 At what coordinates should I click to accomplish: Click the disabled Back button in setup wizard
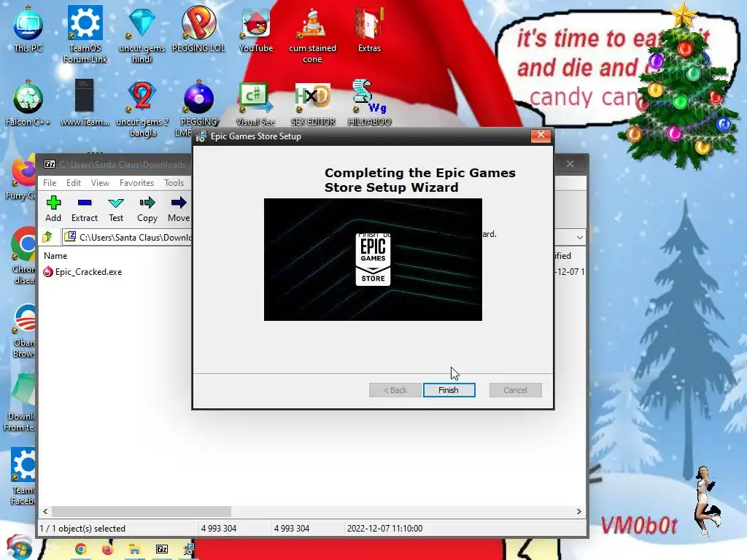click(x=395, y=390)
